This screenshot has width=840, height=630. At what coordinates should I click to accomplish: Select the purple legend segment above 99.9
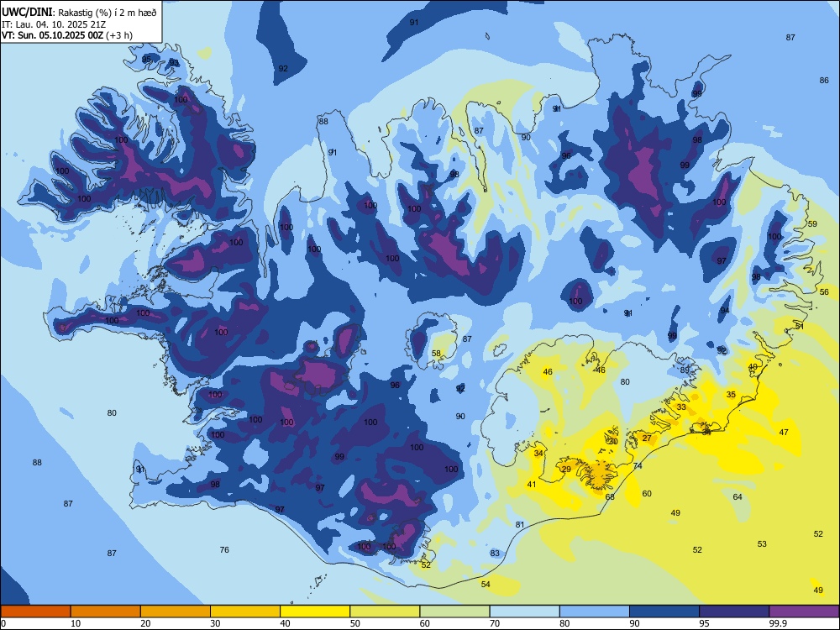click(x=804, y=612)
